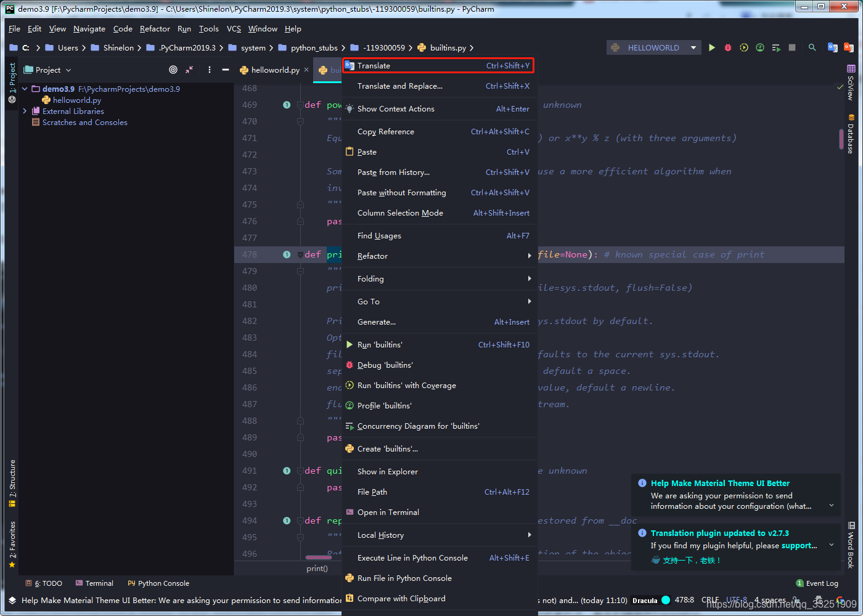This screenshot has width=863, height=616.
Task: Expand the Local History submenu
Action: click(x=440, y=535)
